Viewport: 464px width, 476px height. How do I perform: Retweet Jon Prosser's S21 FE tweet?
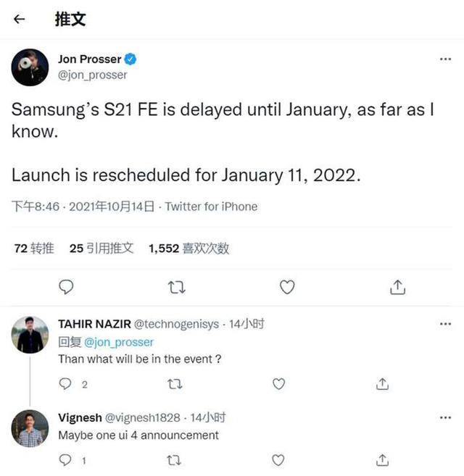coord(176,288)
